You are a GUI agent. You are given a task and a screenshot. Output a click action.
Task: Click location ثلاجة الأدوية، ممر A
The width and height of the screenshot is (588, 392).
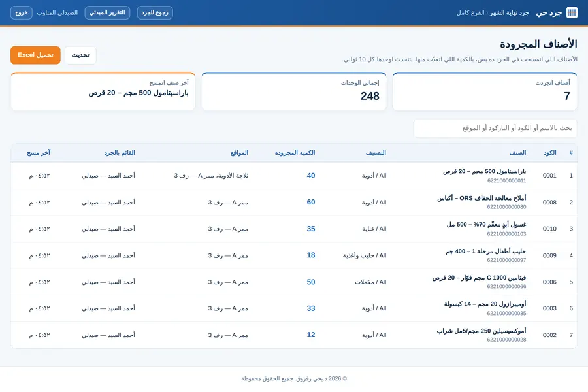[211, 176]
